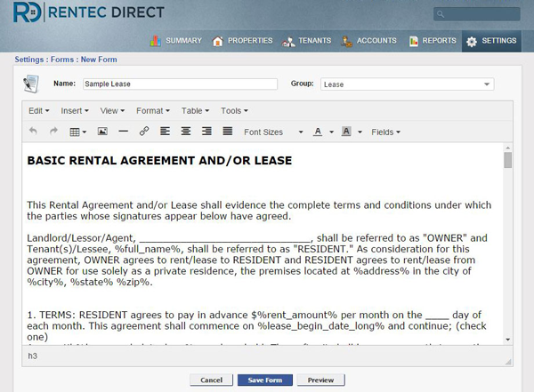534x392 pixels.
Task: Click the Preview button
Action: 320,380
